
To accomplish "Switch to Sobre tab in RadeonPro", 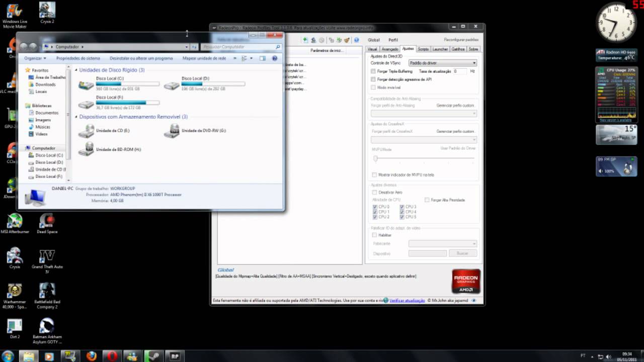I will (x=473, y=49).
